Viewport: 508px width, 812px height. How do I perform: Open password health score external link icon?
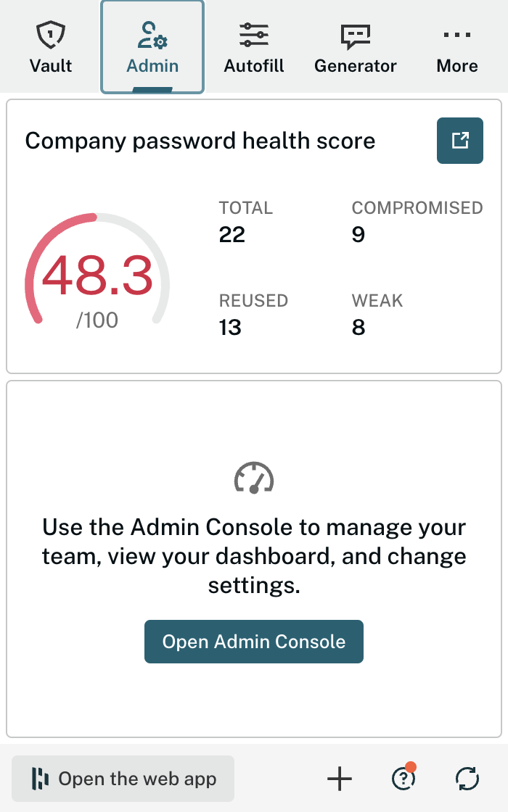(x=459, y=141)
